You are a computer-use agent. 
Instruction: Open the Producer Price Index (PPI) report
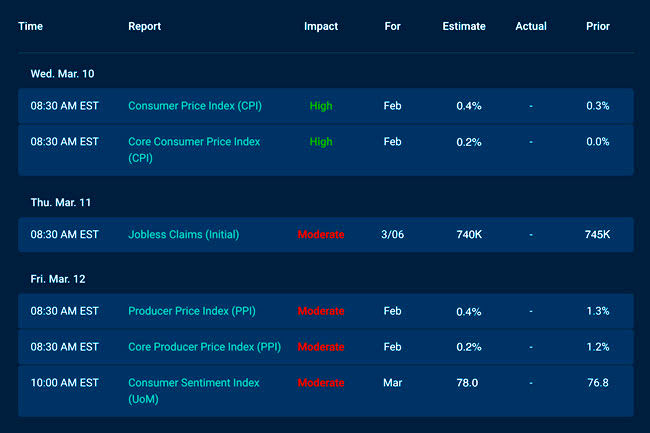[x=191, y=311]
